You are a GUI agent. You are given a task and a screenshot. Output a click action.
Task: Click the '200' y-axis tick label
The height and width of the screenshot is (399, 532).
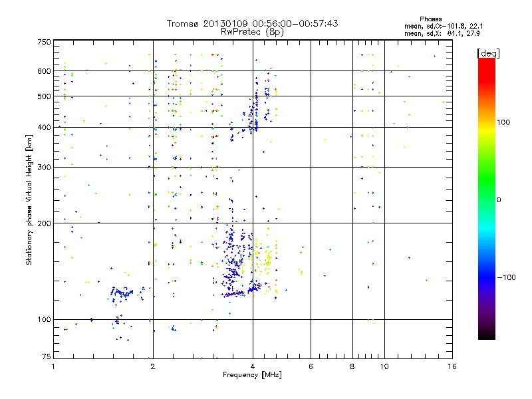pos(44,223)
